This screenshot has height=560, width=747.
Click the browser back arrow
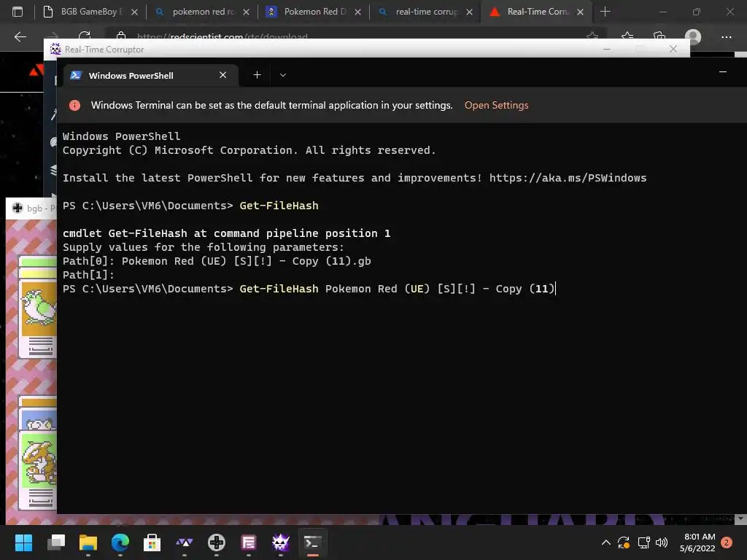pos(20,36)
